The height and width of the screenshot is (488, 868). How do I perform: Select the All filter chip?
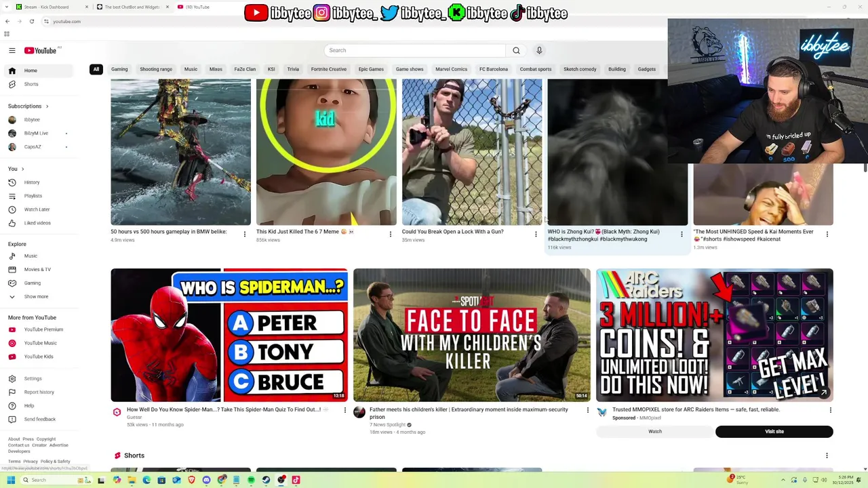[96, 69]
